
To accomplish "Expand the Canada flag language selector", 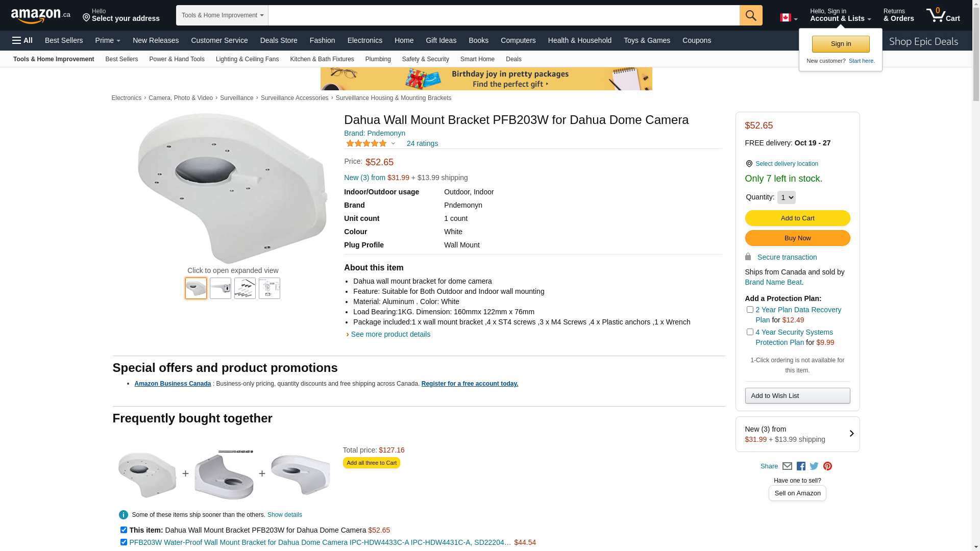I will [x=789, y=18].
